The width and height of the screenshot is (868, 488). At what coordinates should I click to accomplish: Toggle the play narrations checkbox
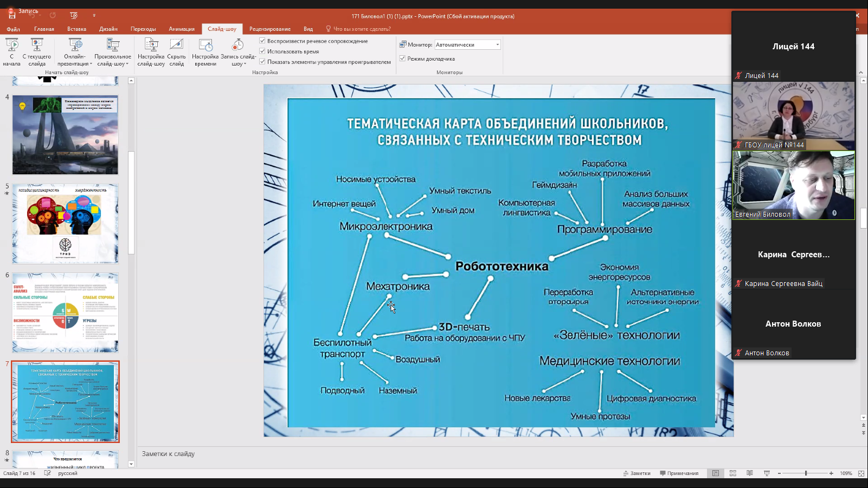pos(262,41)
